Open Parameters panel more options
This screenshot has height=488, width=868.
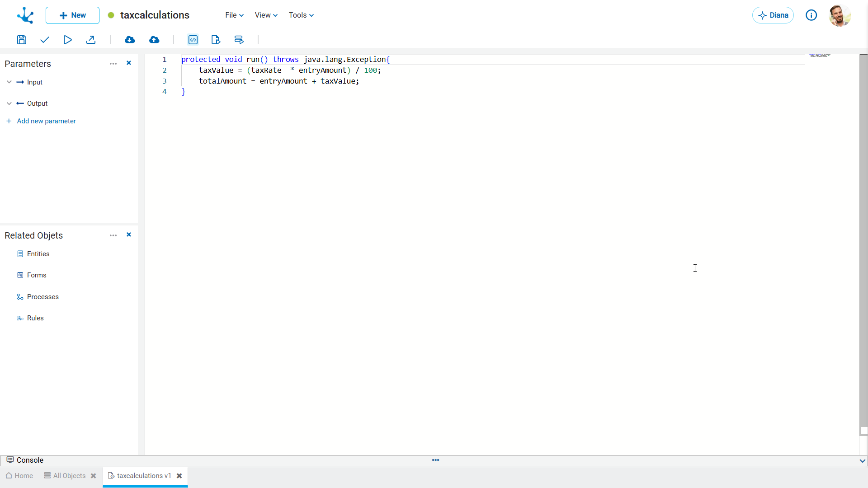113,64
